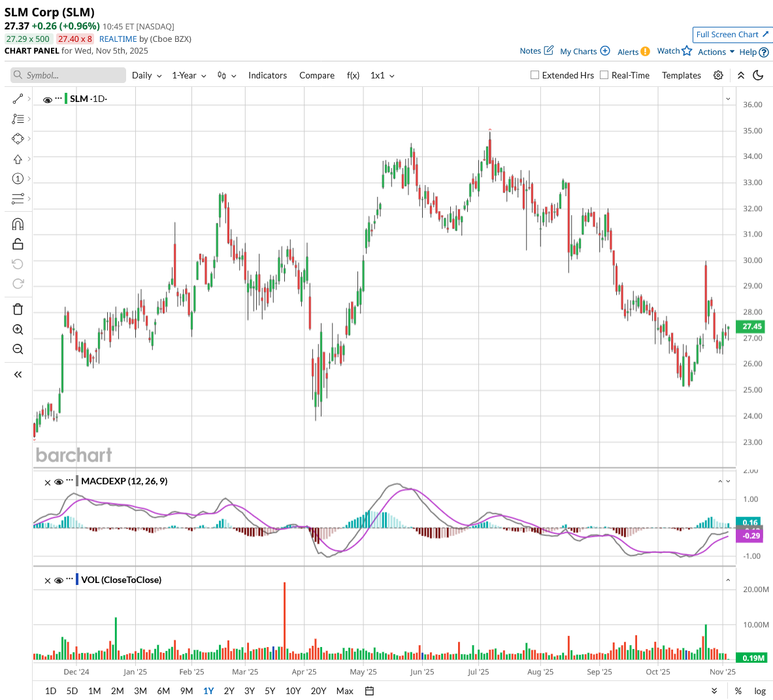Add to My Charts plus icon
773x700 pixels.
pos(605,51)
